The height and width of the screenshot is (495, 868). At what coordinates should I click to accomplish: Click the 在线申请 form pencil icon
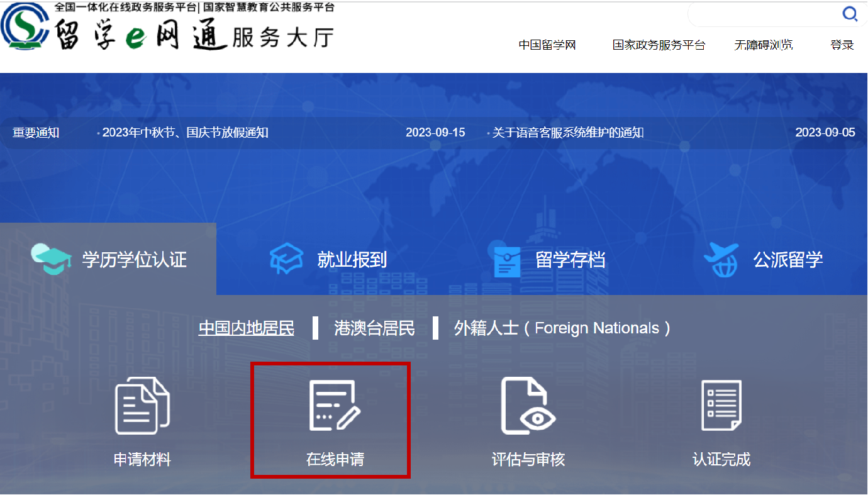tap(335, 406)
